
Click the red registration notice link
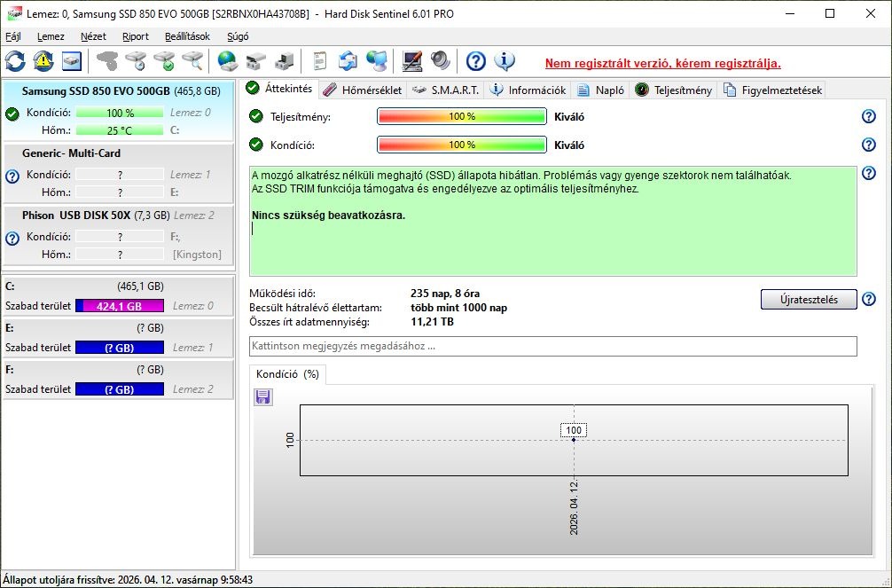[x=662, y=63]
